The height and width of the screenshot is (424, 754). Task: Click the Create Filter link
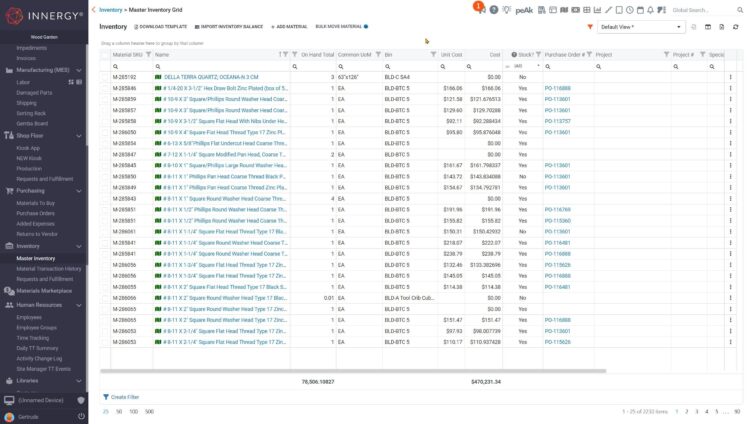click(122, 397)
